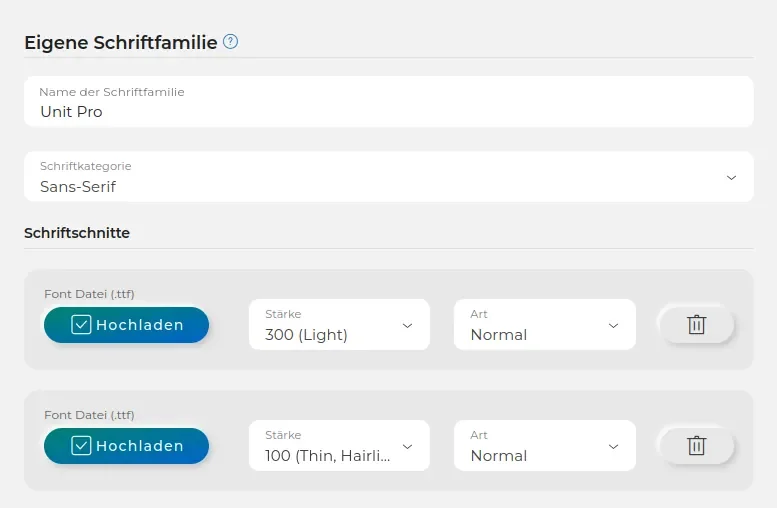This screenshot has width=777, height=508.
Task: Expand the second row's Art Normal dropdown
Action: 545,446
